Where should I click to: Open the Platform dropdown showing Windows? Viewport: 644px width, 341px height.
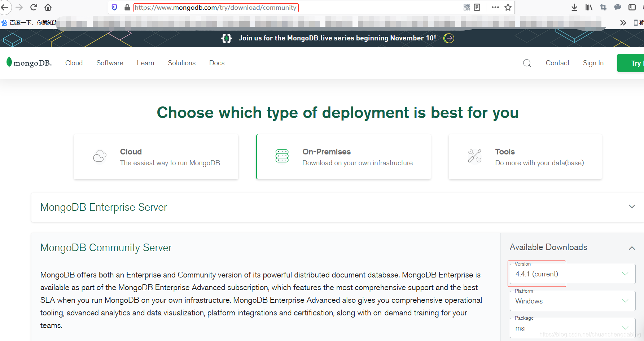573,301
